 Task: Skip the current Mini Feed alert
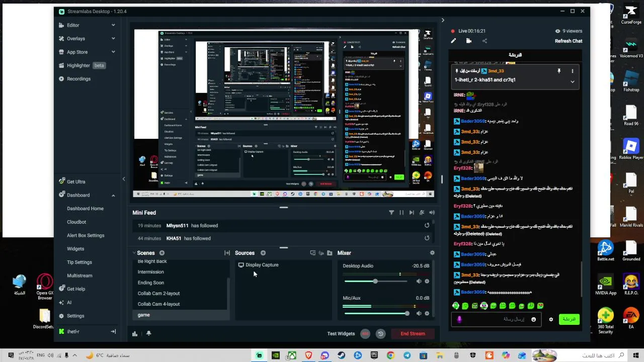point(412,213)
